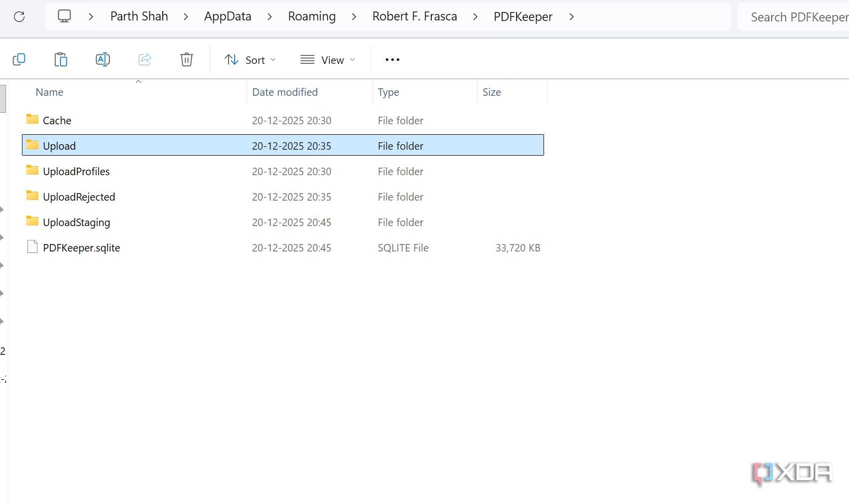Viewport: 849px width, 504px height.
Task: Click the Upload folder icon
Action: [x=32, y=145]
